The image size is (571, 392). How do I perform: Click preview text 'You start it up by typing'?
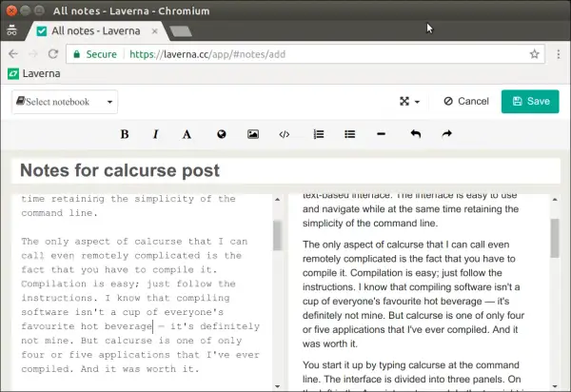[x=356, y=365]
